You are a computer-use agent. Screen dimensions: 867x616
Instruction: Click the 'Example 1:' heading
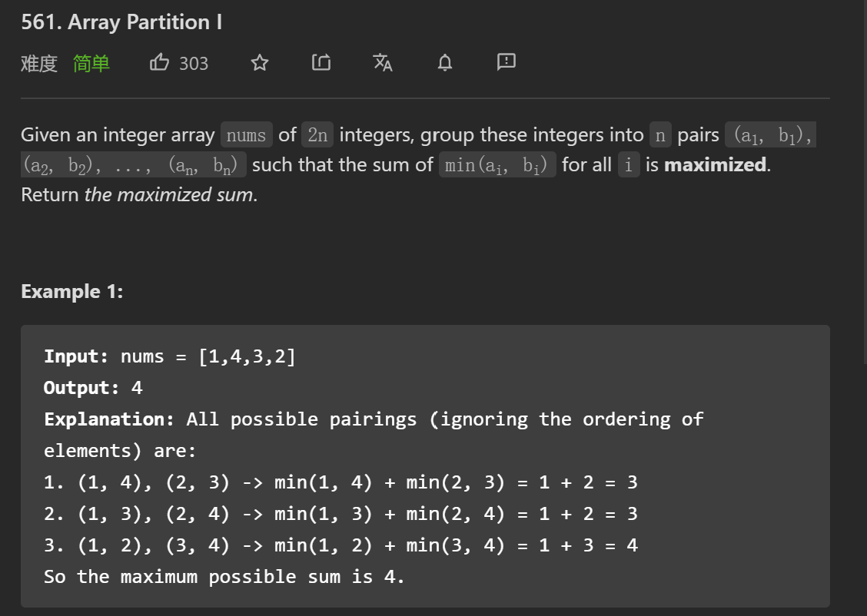(71, 291)
